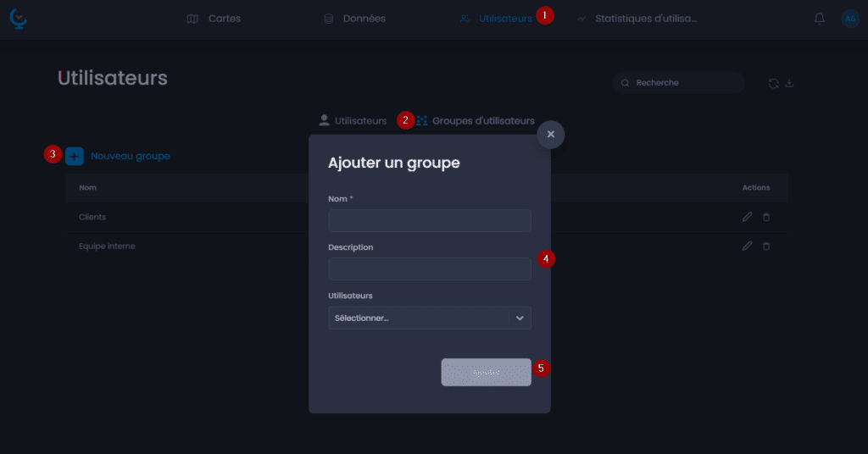Open Statistiques d'utilisation menu
This screenshot has height=454, width=868.
coord(637,19)
